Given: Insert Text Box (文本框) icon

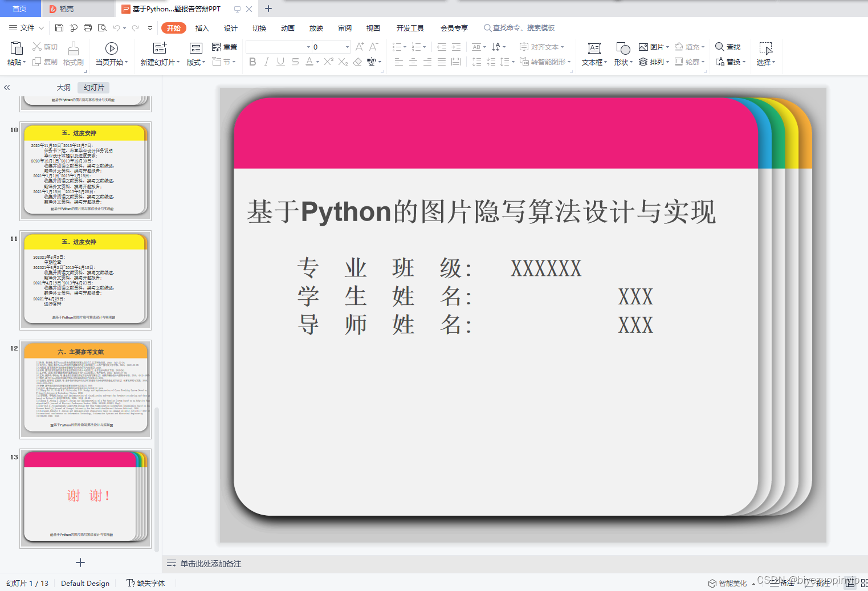Looking at the screenshot, I should tap(594, 48).
